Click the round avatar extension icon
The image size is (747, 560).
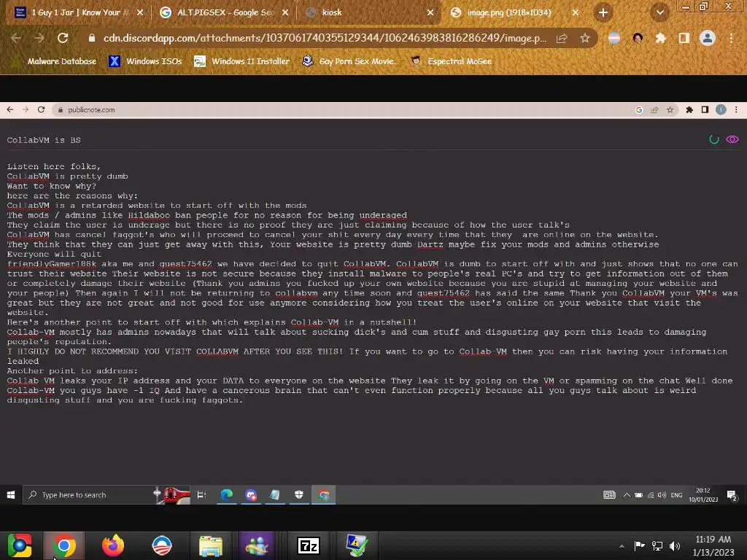(x=638, y=38)
